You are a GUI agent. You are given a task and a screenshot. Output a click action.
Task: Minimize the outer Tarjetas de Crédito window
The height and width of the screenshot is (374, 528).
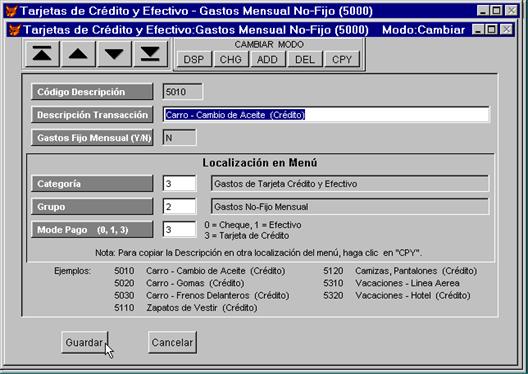pos(483,11)
